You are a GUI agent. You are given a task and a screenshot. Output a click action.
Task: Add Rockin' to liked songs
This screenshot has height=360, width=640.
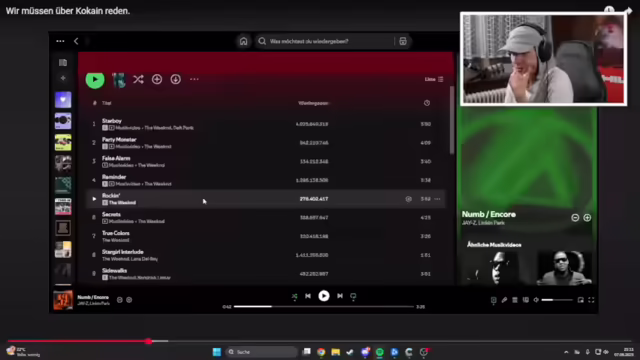click(408, 199)
